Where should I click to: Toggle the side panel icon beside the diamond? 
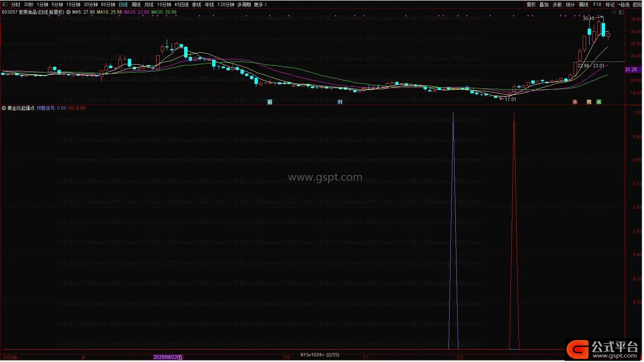[x=621, y=12]
